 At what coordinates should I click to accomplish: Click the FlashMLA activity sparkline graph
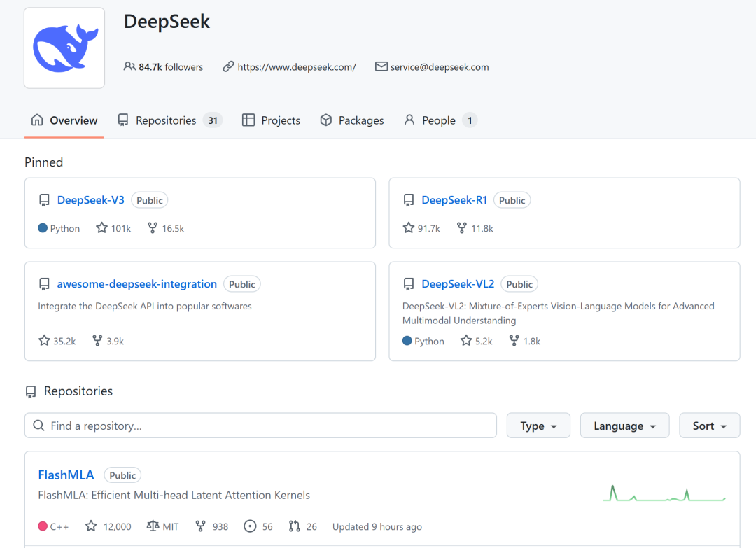click(664, 493)
